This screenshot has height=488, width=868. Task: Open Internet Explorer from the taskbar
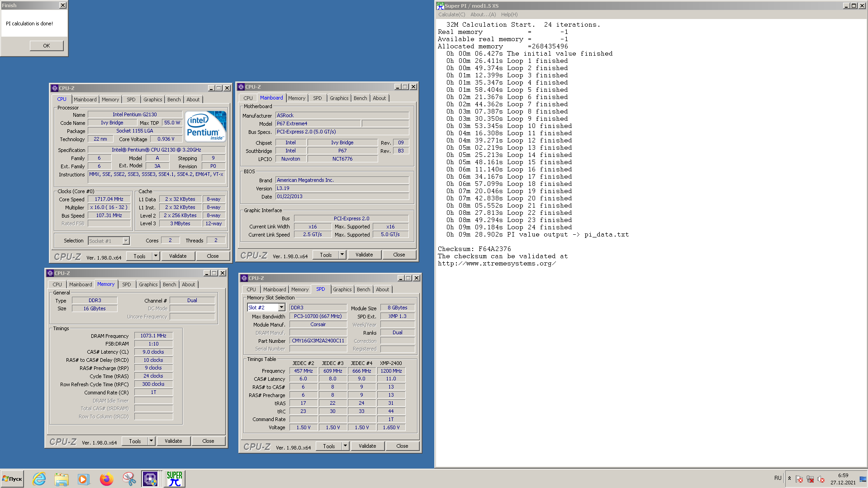(x=39, y=479)
